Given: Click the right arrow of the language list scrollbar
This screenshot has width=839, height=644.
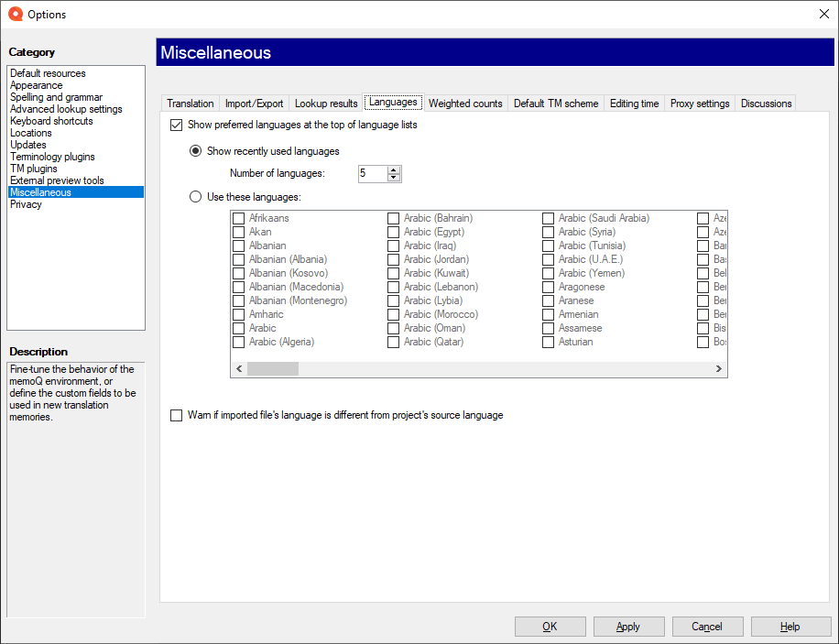Looking at the screenshot, I should 720,368.
